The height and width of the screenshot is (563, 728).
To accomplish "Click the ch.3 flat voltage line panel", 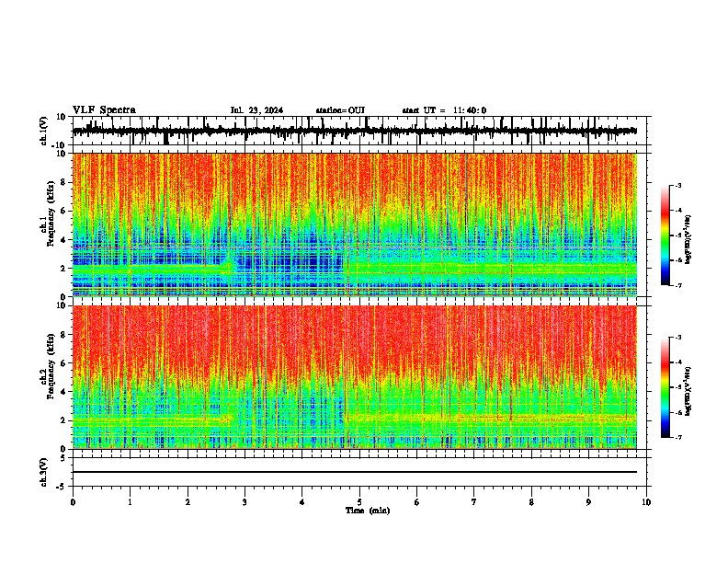I will [359, 472].
